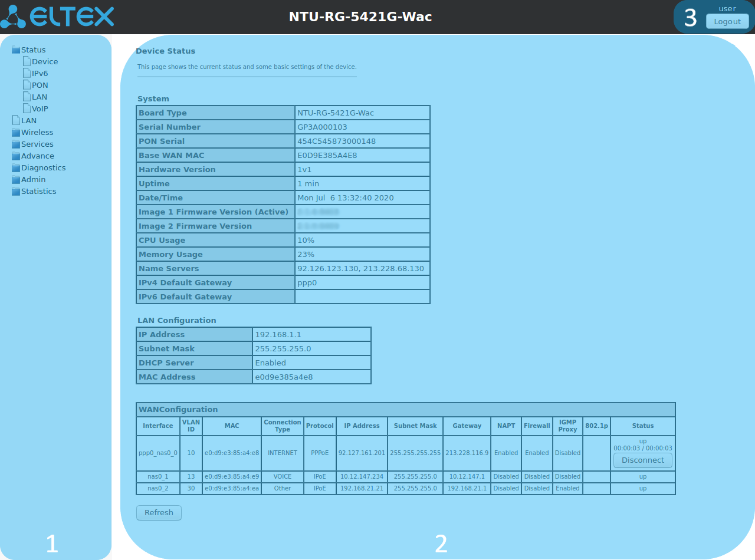Click the Memory Usage value 23%
Screen dimensions: 755x560
(x=306, y=255)
